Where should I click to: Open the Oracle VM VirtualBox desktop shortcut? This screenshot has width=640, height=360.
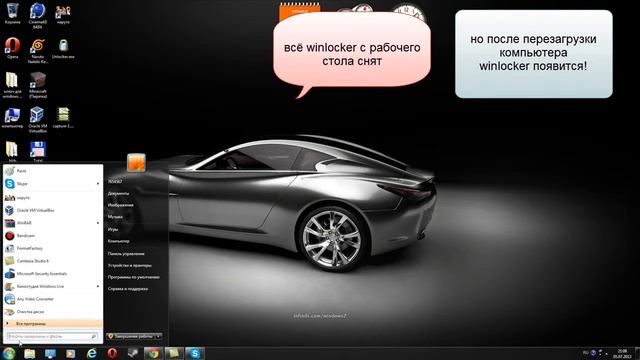click(x=38, y=120)
